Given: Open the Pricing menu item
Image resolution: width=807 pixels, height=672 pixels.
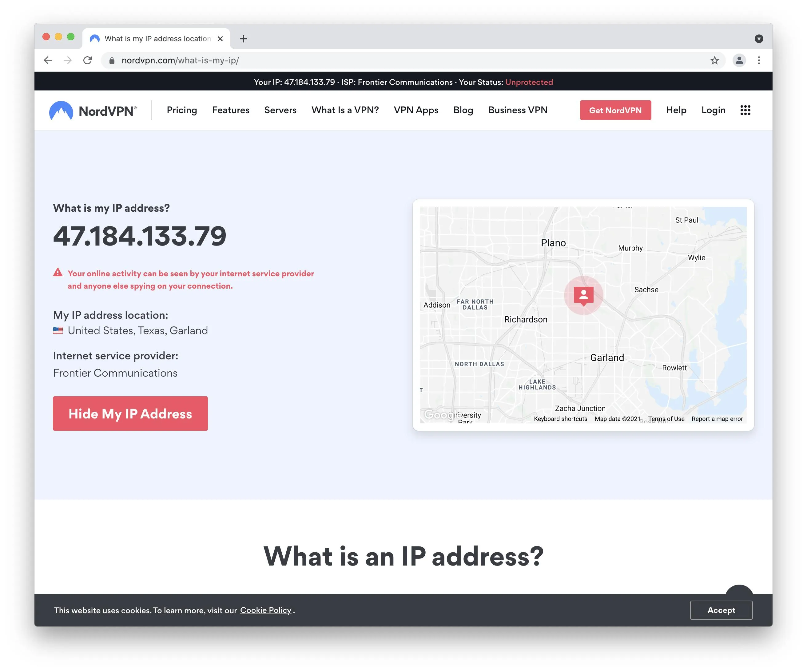Looking at the screenshot, I should pos(182,110).
